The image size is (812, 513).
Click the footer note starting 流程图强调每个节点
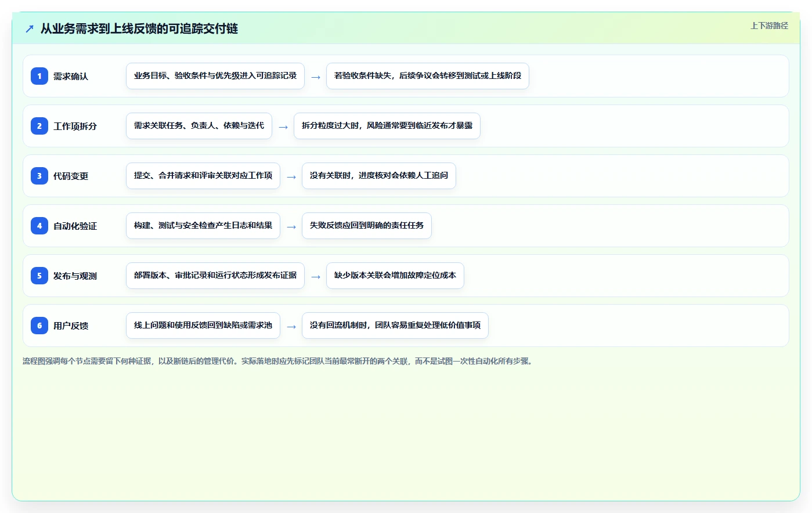pyautogui.click(x=279, y=361)
